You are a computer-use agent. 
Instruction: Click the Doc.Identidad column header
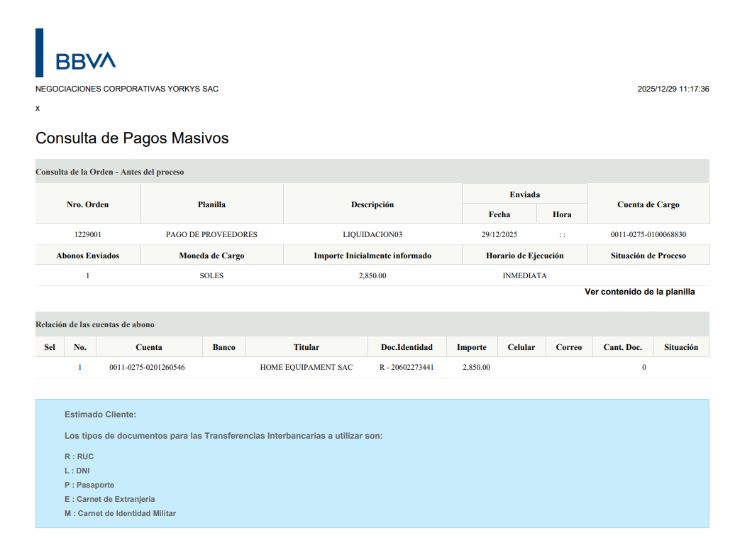point(407,347)
